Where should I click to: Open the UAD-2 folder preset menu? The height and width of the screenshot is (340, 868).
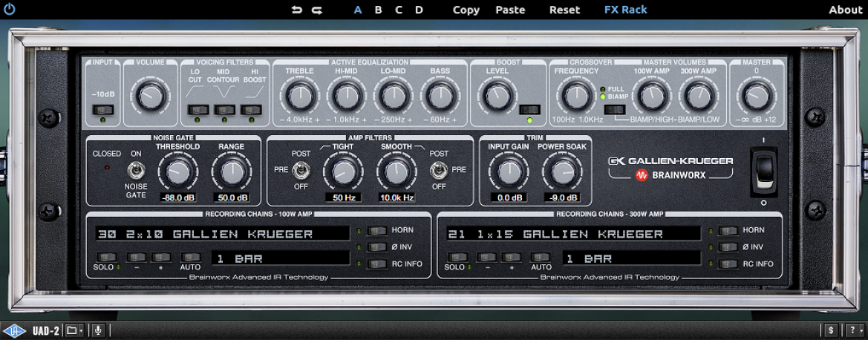(74, 330)
